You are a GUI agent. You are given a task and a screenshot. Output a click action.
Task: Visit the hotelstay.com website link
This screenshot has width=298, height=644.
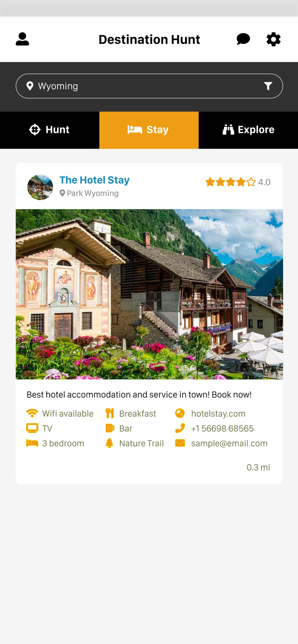218,413
